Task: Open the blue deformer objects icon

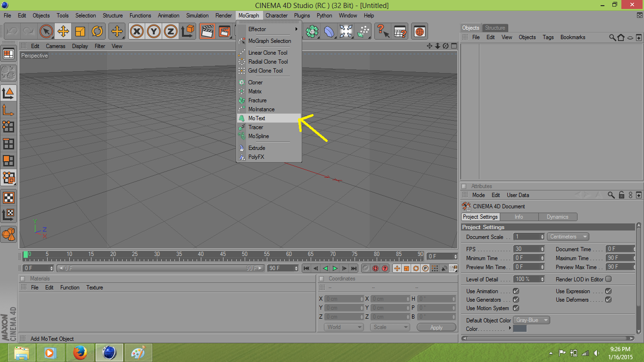Action: tap(329, 32)
